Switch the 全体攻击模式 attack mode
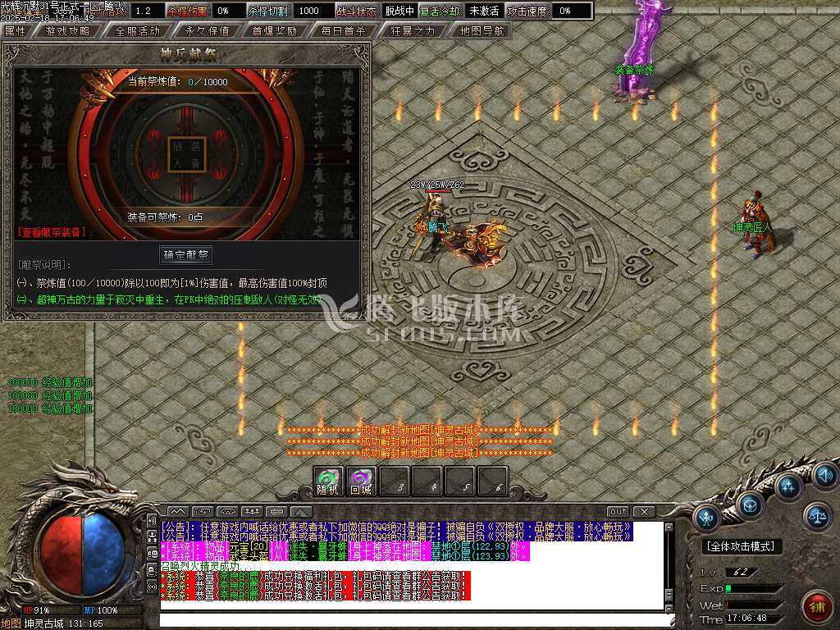Screen dimensions: 840x630 [741, 546]
